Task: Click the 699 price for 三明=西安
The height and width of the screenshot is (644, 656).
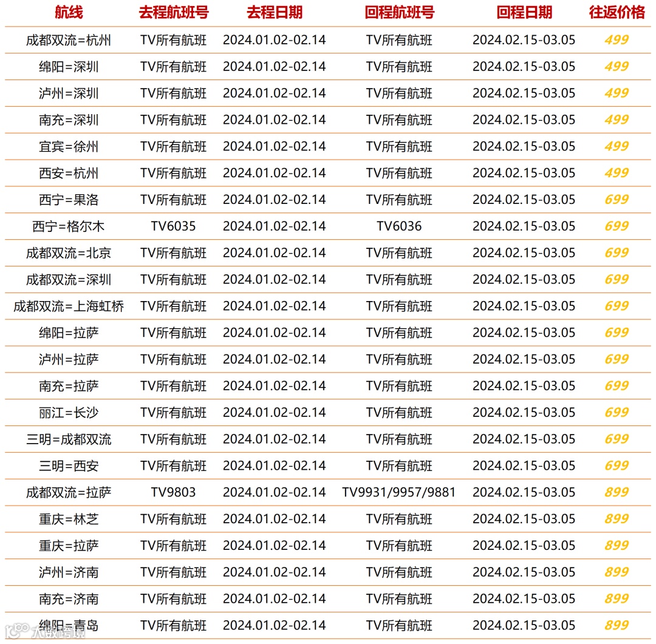Action: coord(617,466)
